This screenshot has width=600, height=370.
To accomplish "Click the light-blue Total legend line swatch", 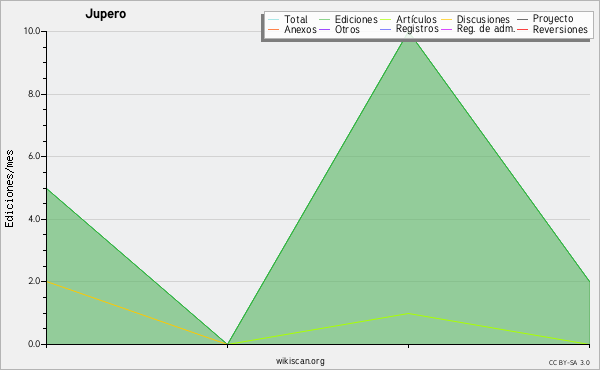I will (273, 20).
